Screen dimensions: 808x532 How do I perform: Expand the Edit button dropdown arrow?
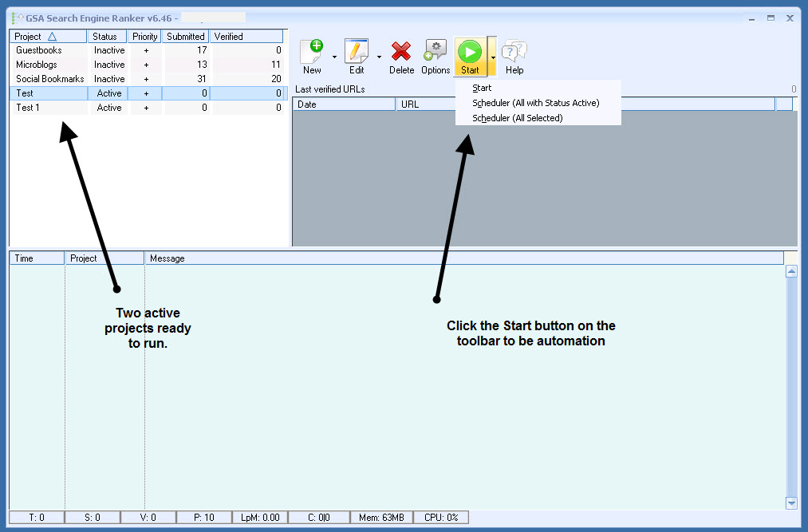pos(379,57)
